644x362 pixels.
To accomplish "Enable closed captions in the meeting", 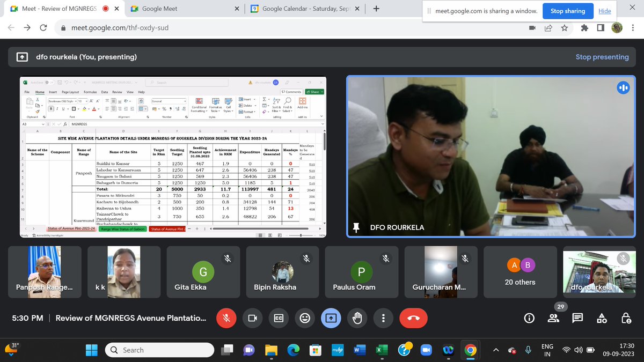I will tap(279, 317).
